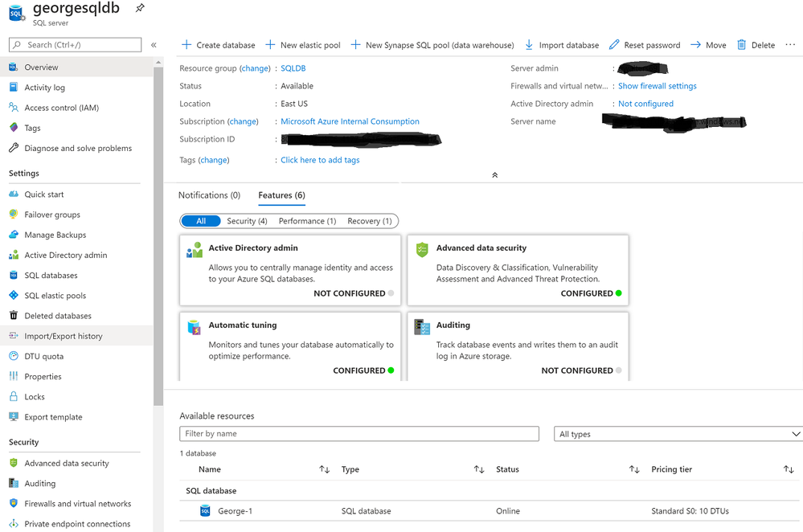Click New Synapse SQL pool button
803x532 pixels.
click(x=432, y=45)
